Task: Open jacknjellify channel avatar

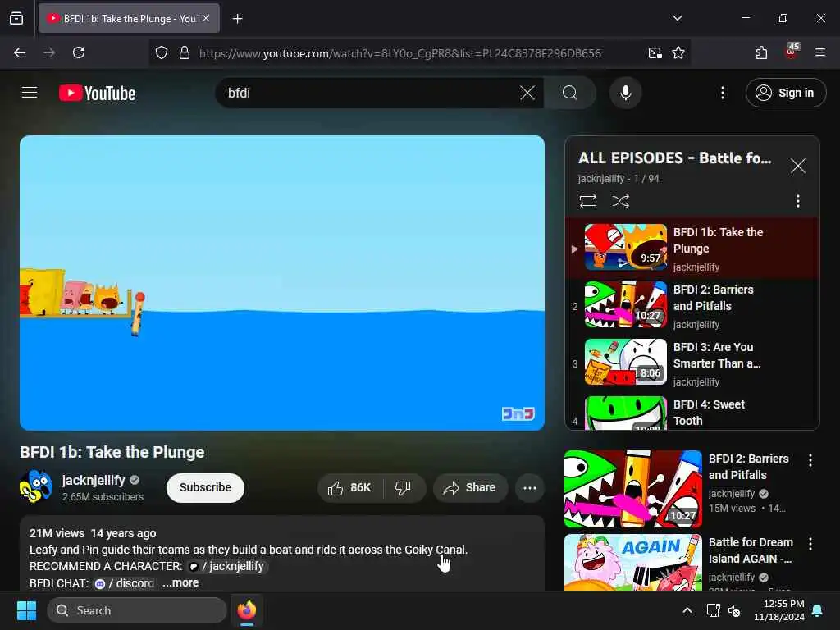Action: pyautogui.click(x=36, y=486)
